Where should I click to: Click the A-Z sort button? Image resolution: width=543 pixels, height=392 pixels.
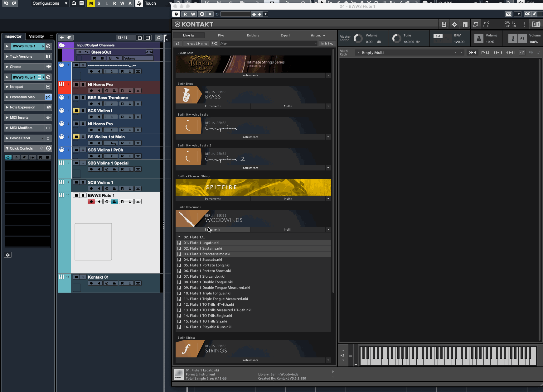pos(214,44)
